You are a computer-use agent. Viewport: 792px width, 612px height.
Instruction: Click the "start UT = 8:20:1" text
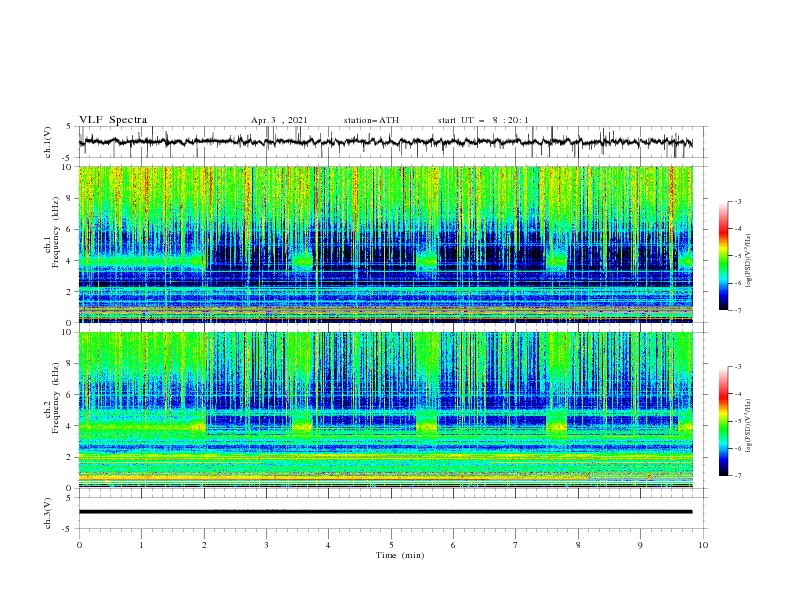483,120
